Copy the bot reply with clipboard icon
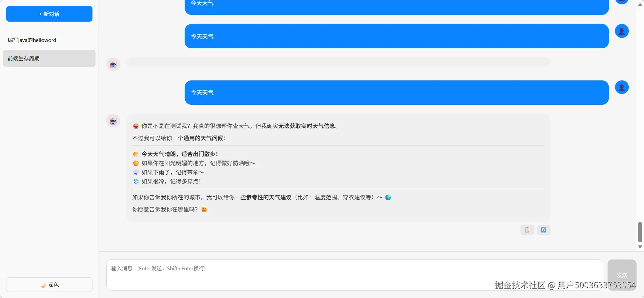Viewport: 644px width, 298px height. (x=527, y=230)
